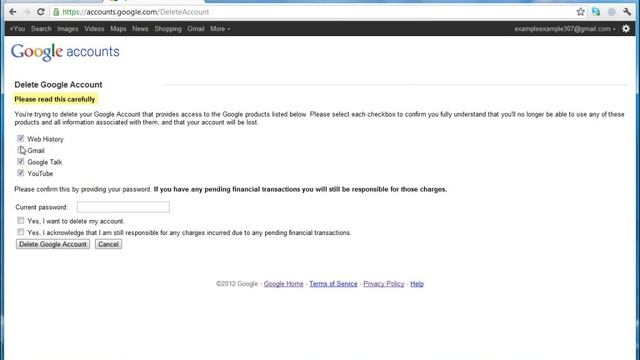Tick the pending financial transactions acknowledgment checkbox

click(20, 232)
